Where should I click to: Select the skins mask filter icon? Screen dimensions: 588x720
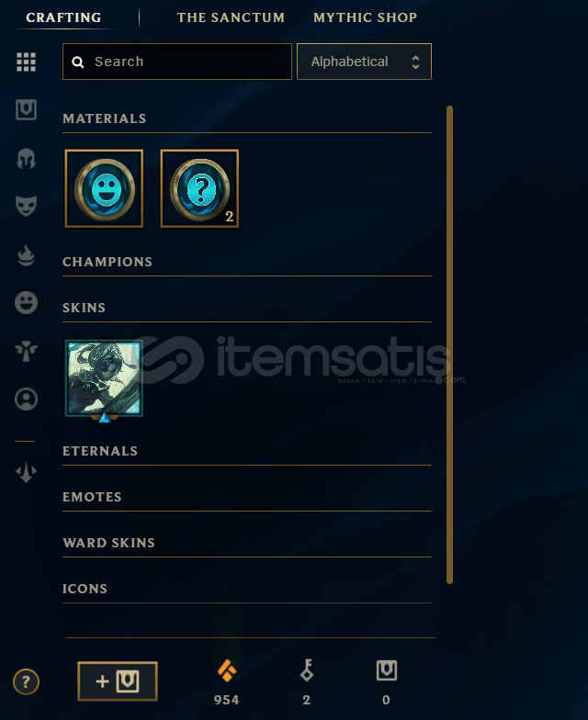26,206
